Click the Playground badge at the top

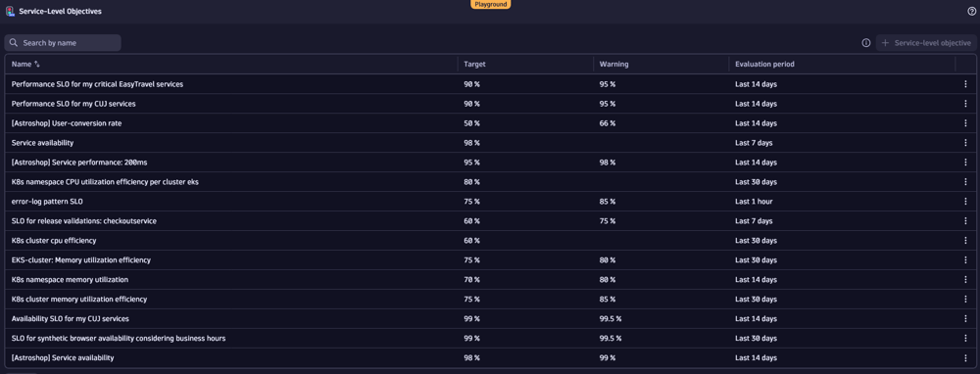click(x=490, y=4)
